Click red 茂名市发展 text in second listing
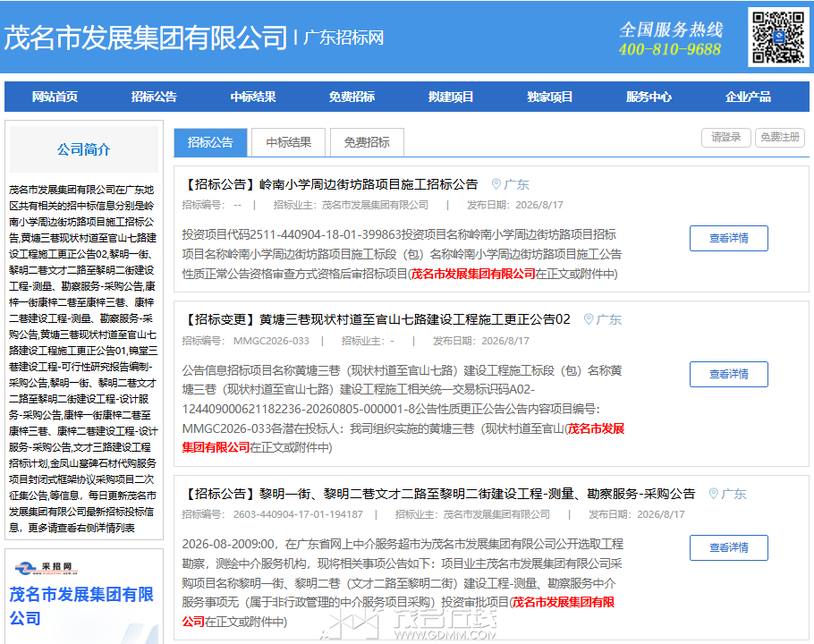 [596, 428]
